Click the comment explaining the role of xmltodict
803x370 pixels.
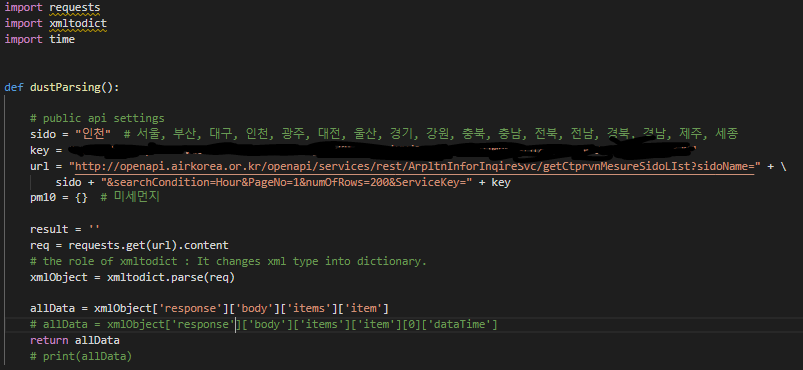pyautogui.click(x=228, y=261)
